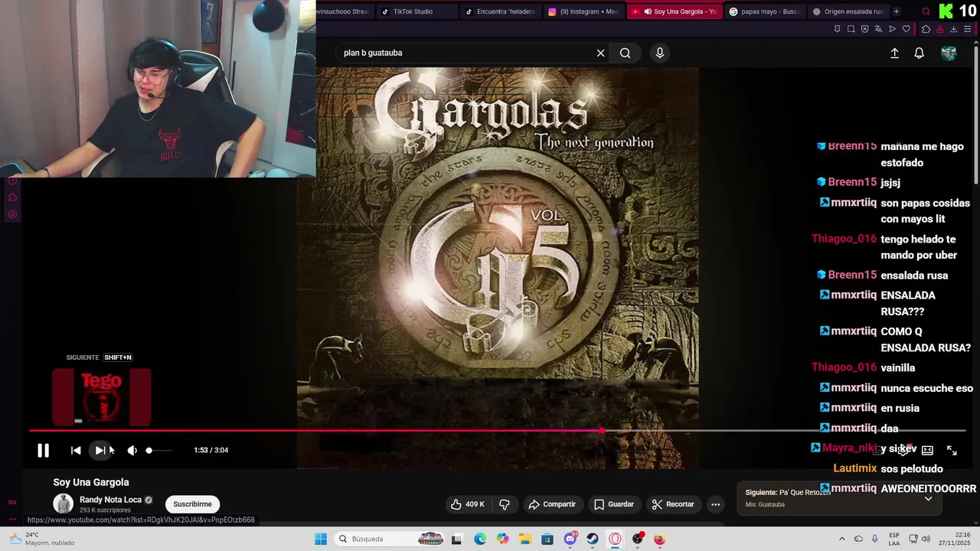Go to previous video in playlist
This screenshot has width=980, height=551.
76,451
